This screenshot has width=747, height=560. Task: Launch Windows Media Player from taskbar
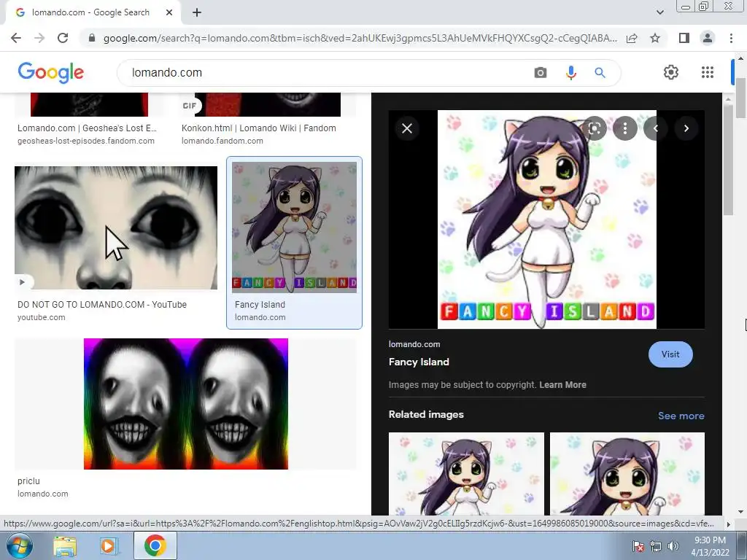click(108, 546)
